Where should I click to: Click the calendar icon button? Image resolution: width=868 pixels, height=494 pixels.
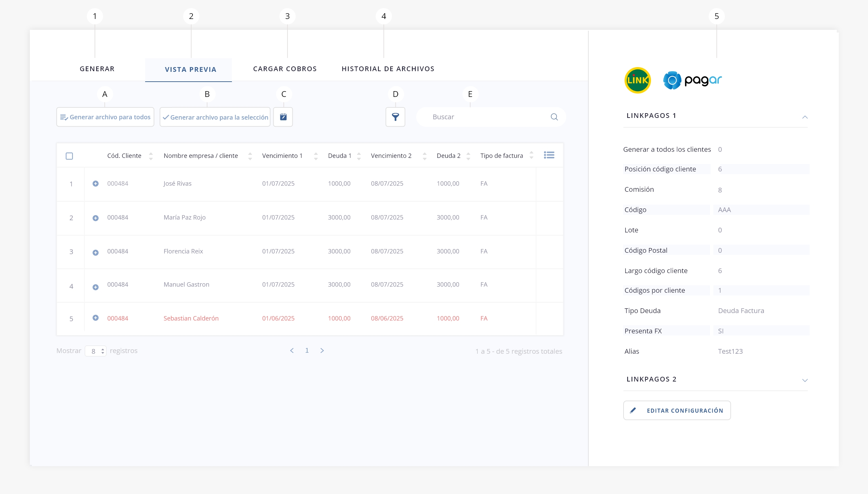[283, 117]
